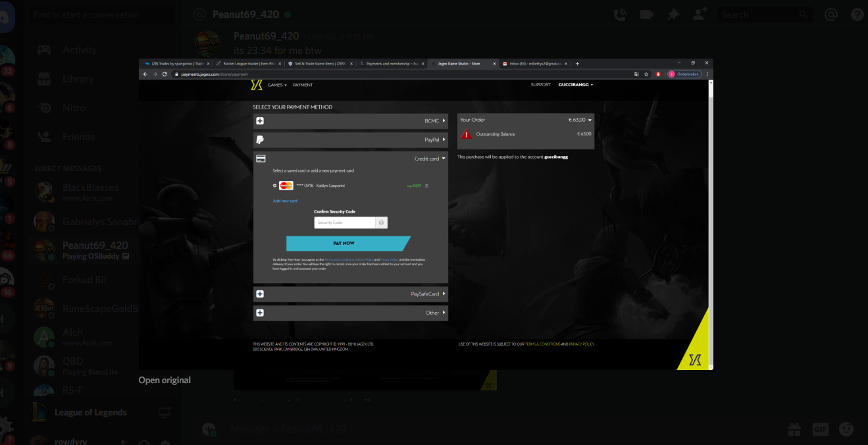Reload the page with the refresh icon
Screen dimensions: 868x445
click(x=166, y=74)
